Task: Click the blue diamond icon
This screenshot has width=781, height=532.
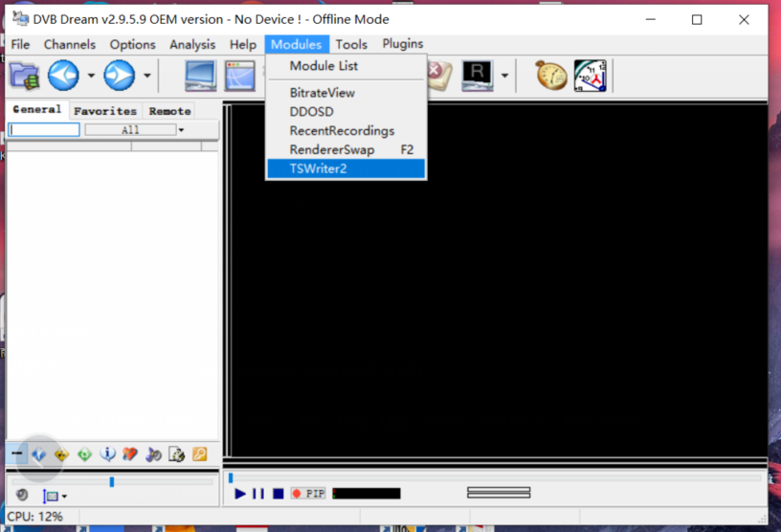Action: (38, 454)
